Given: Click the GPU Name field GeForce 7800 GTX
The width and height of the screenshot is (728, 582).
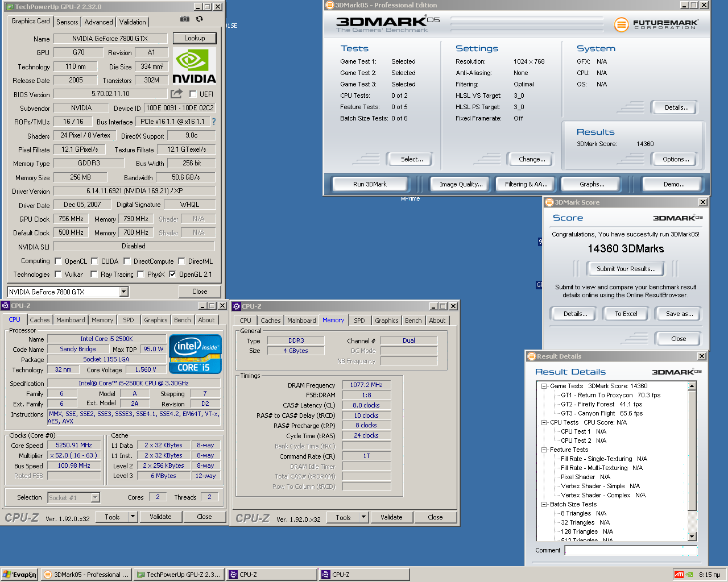Looking at the screenshot, I should click(110, 39).
